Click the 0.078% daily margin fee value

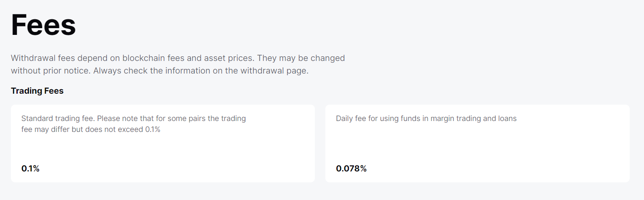351,169
